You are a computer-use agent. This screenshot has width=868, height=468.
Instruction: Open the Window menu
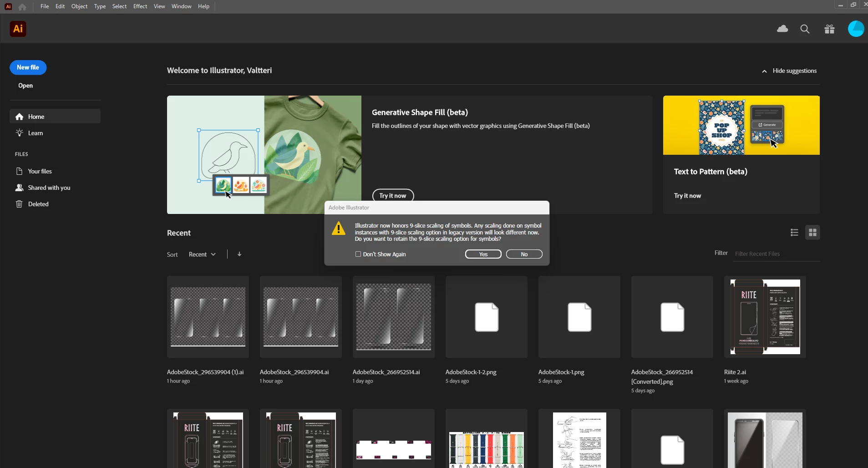tap(181, 6)
